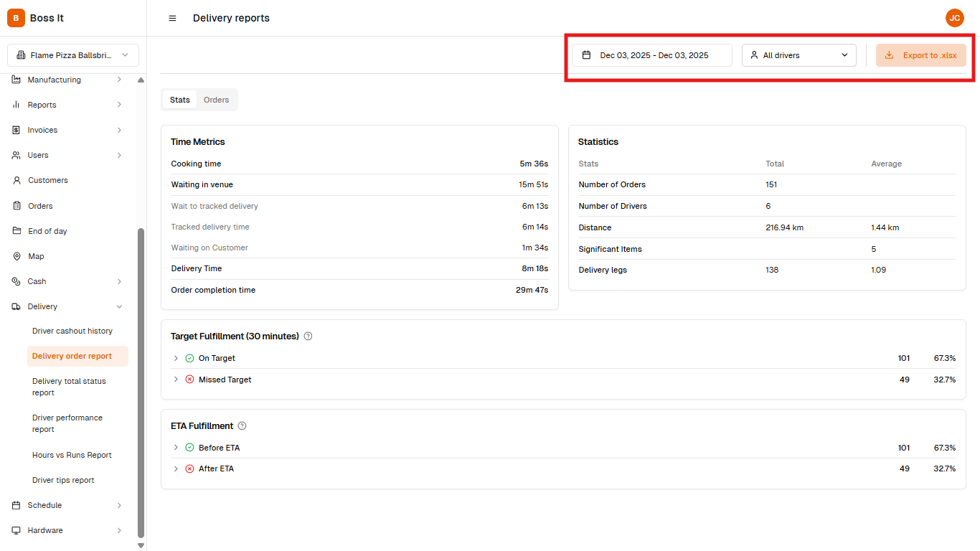Open the date range picker field
This screenshot has height=551, width=980.
[x=651, y=55]
